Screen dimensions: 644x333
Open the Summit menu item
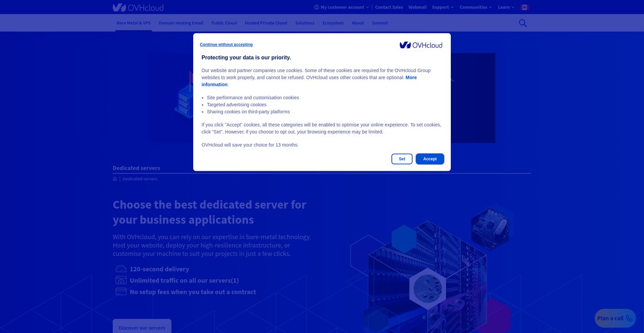coord(380,23)
